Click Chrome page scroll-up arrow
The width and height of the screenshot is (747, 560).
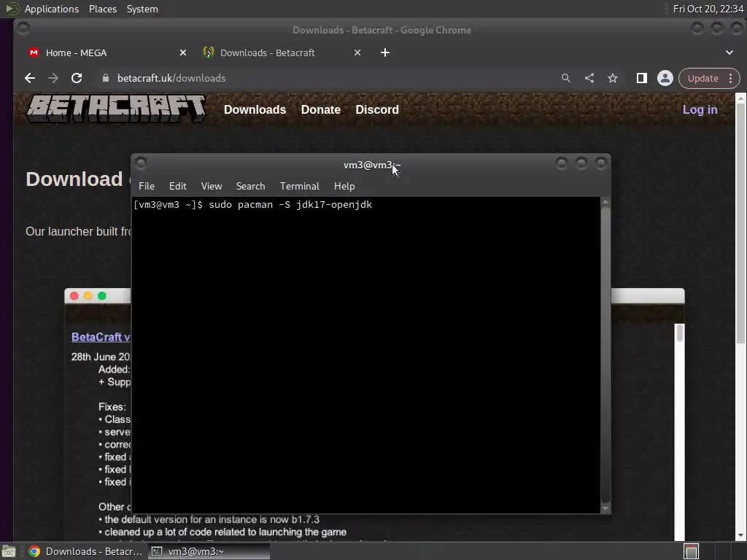740,98
